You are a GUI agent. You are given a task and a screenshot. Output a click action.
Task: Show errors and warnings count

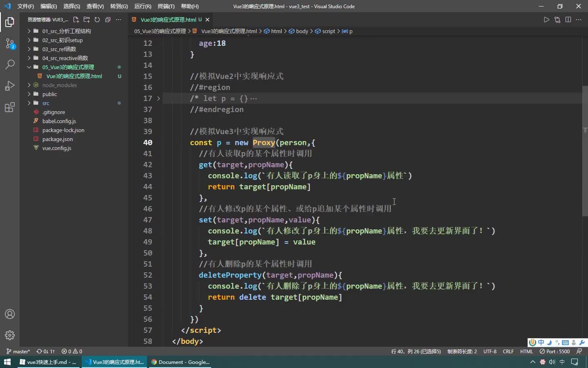point(72,351)
